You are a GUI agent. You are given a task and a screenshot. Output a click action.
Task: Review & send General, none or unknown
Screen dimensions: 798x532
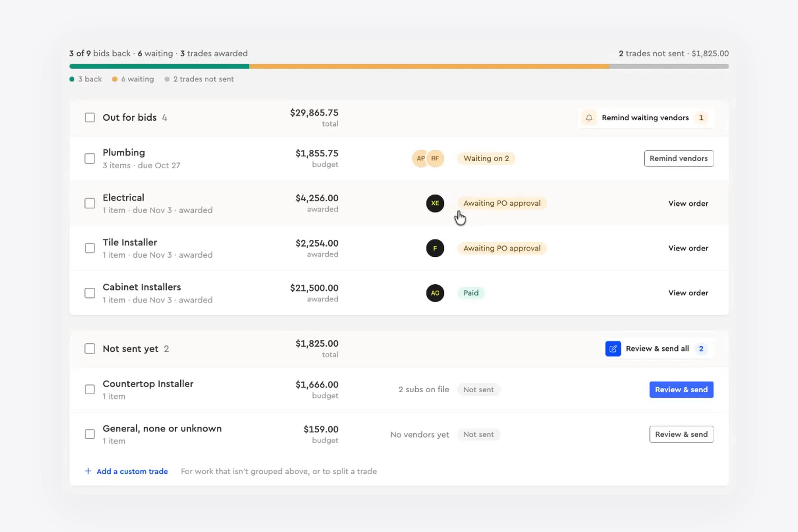(x=681, y=434)
